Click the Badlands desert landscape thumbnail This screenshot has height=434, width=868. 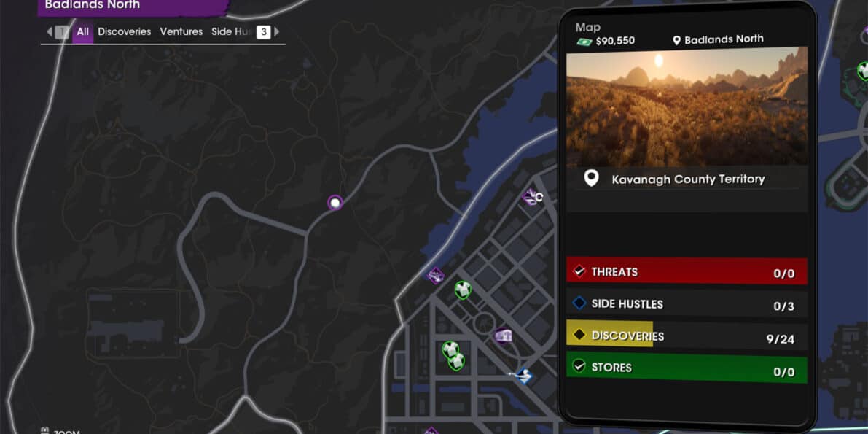[x=687, y=106]
